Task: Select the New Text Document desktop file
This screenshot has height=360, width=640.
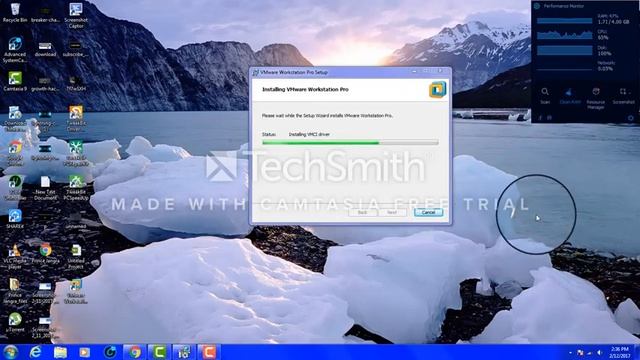Action: point(45,188)
